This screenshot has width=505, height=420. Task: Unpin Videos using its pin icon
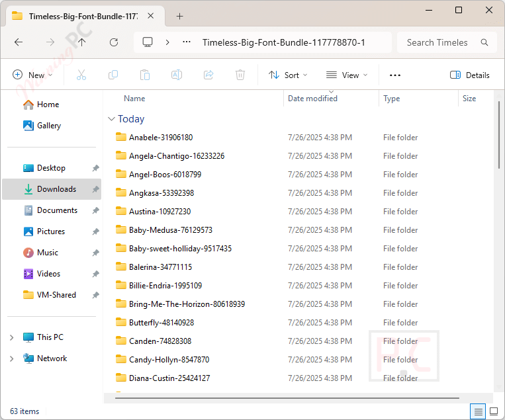pos(95,274)
